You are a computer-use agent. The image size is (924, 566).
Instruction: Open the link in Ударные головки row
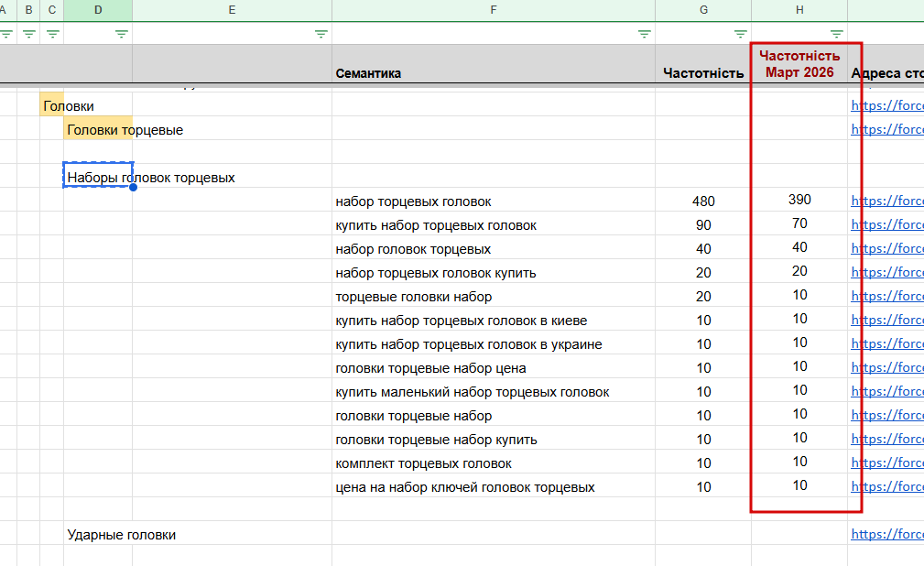(x=887, y=534)
